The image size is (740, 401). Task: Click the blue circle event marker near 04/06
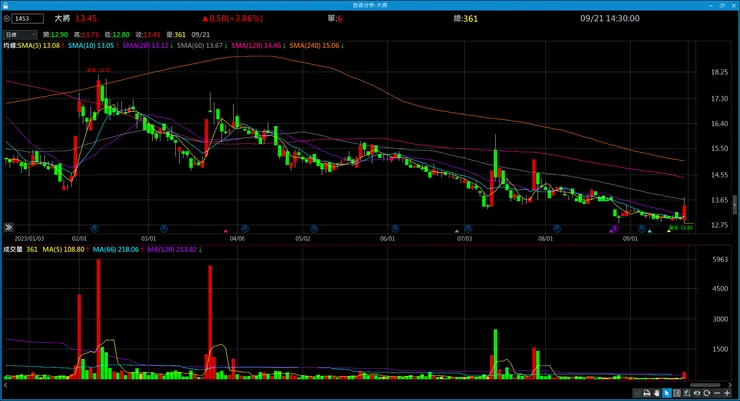click(x=244, y=228)
